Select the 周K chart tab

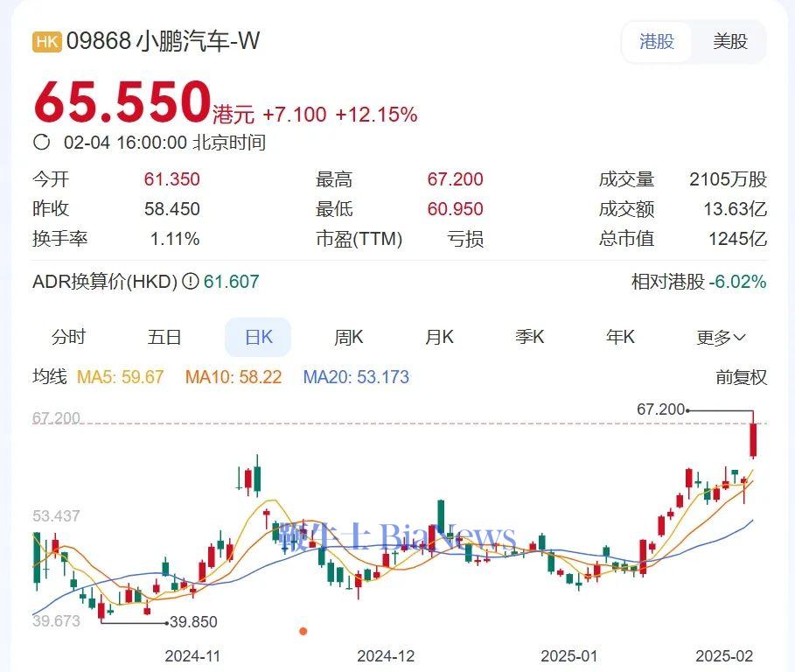(x=348, y=337)
